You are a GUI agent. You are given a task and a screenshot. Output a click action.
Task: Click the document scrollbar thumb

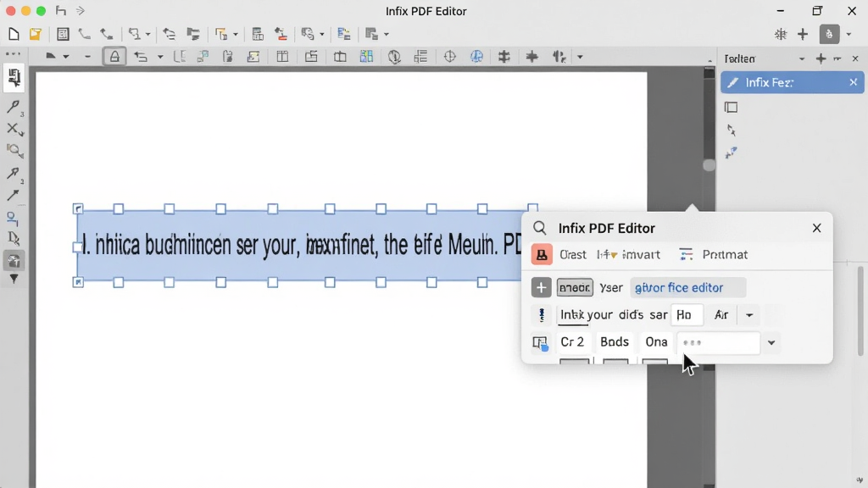coord(709,165)
